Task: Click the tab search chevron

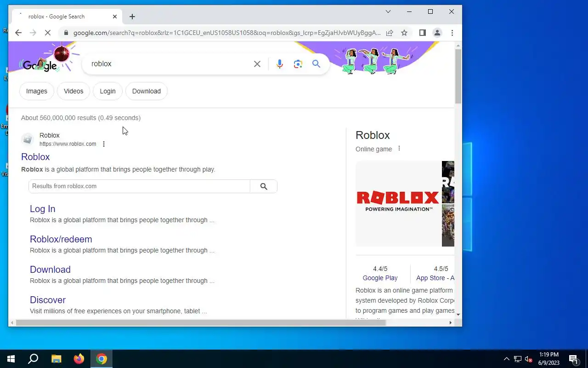Action: (x=388, y=11)
